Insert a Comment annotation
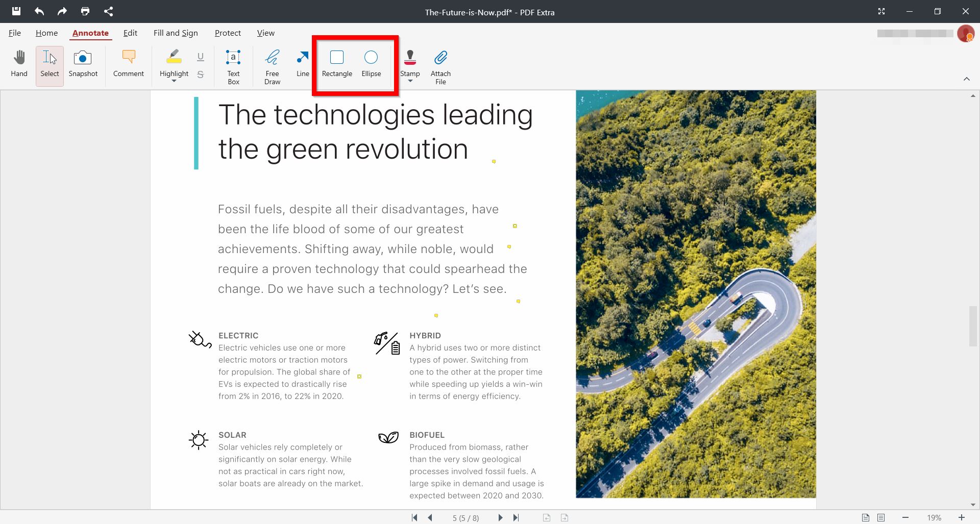This screenshot has height=524, width=980. [x=128, y=65]
